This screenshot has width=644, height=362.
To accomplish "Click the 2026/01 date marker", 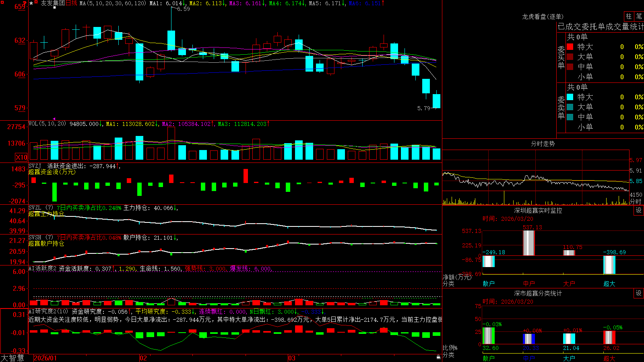I will pos(45,358).
